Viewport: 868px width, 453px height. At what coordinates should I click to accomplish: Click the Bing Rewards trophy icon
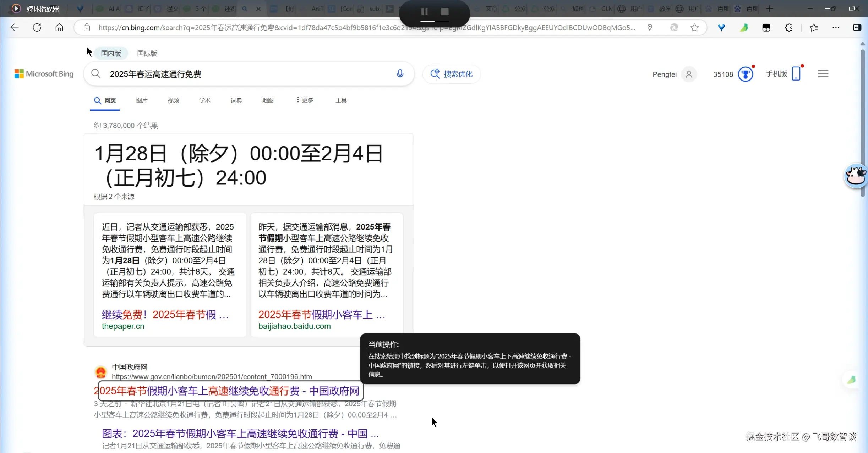tap(746, 73)
